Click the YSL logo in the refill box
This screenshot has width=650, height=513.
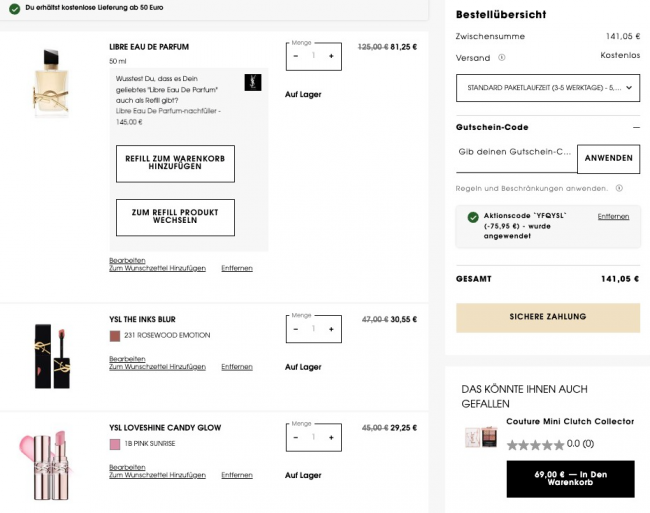252,83
